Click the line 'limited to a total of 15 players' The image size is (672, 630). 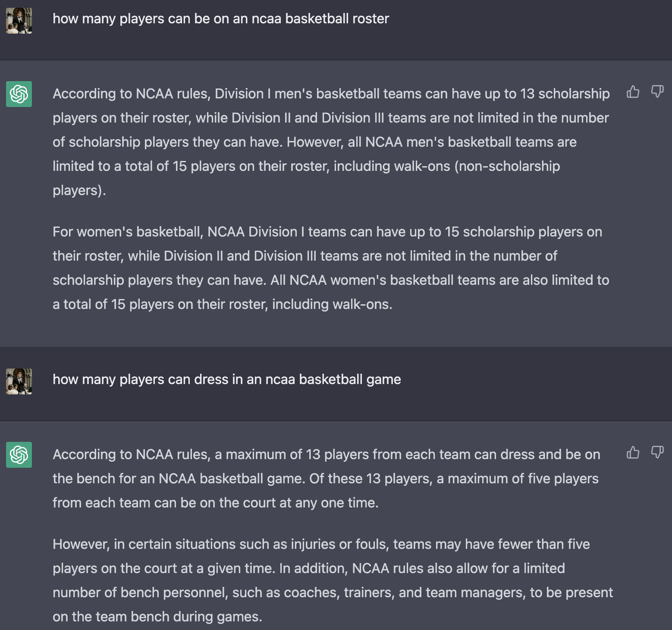306,167
